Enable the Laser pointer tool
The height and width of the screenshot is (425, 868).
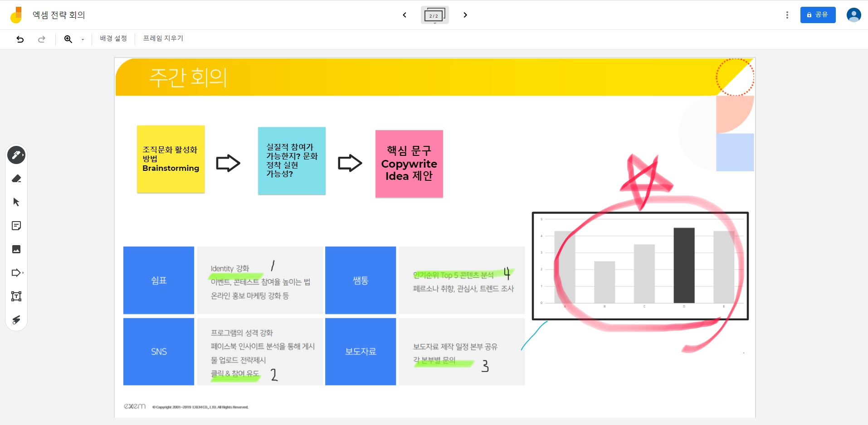click(16, 319)
